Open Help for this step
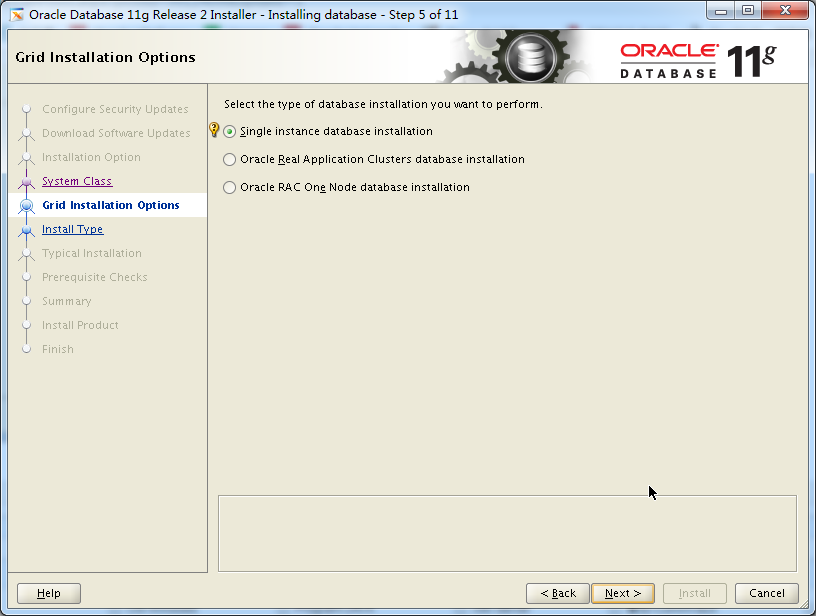The height and width of the screenshot is (616, 816). tap(49, 593)
